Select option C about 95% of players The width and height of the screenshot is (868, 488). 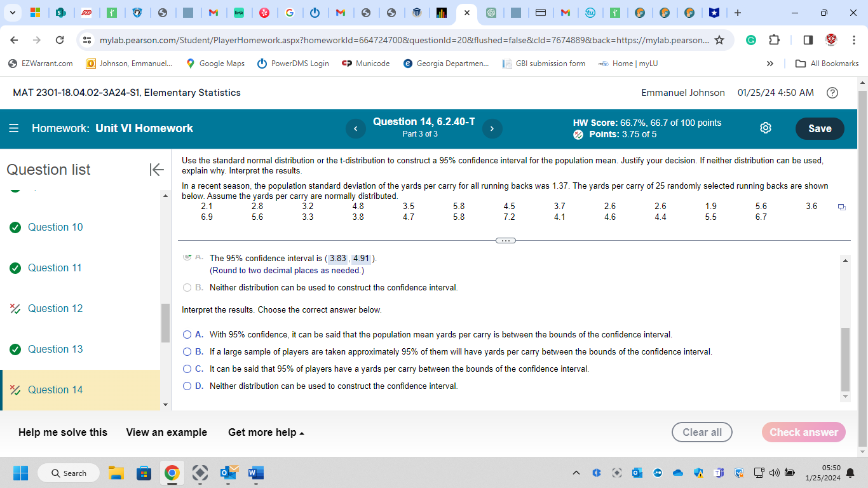click(x=187, y=369)
